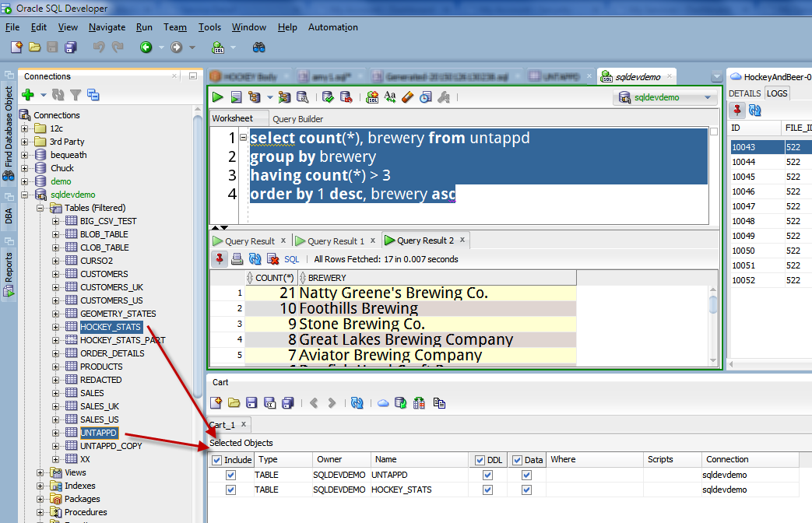812x523 pixels.
Task: Expand the Views tree node
Action: pyautogui.click(x=40, y=472)
